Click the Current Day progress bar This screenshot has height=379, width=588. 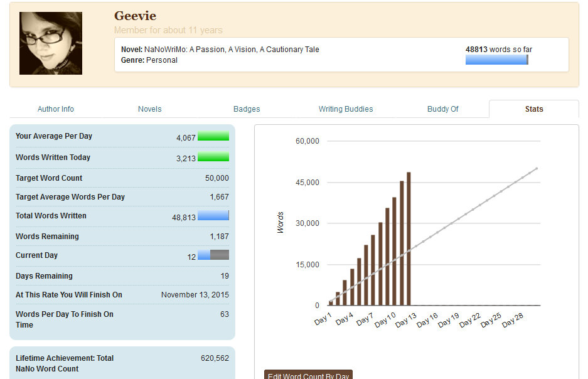[x=213, y=255]
